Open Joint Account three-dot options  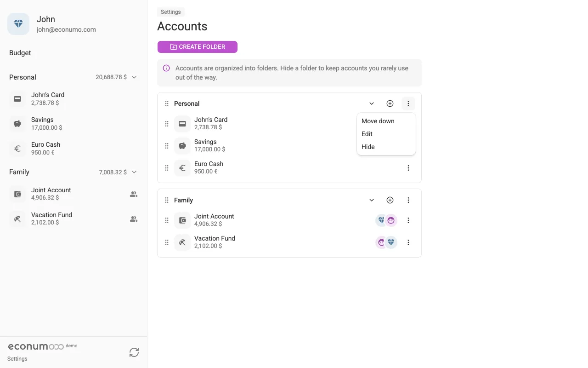tap(408, 220)
